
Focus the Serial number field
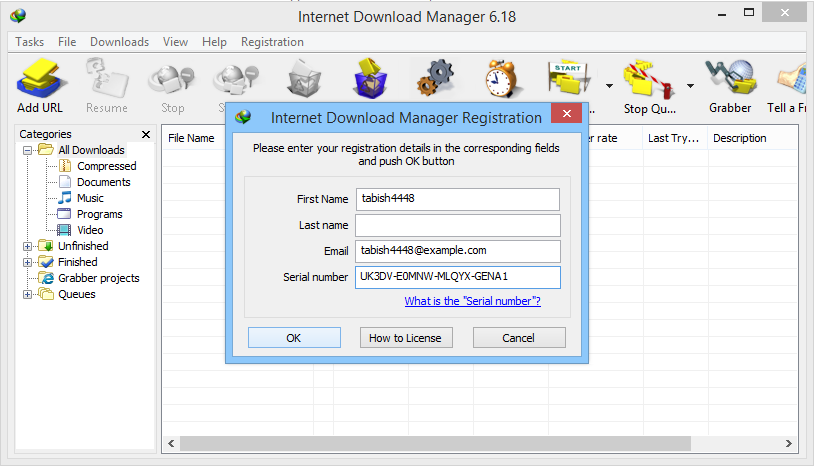tap(457, 277)
